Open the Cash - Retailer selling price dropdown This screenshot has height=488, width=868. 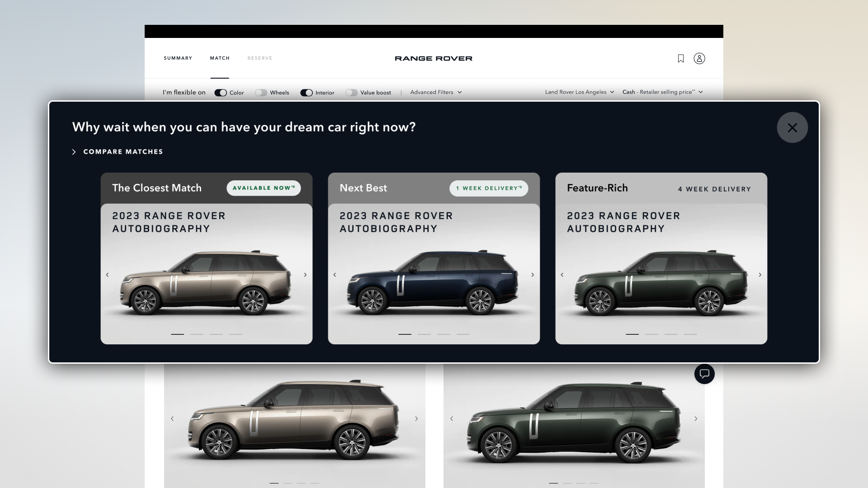663,92
